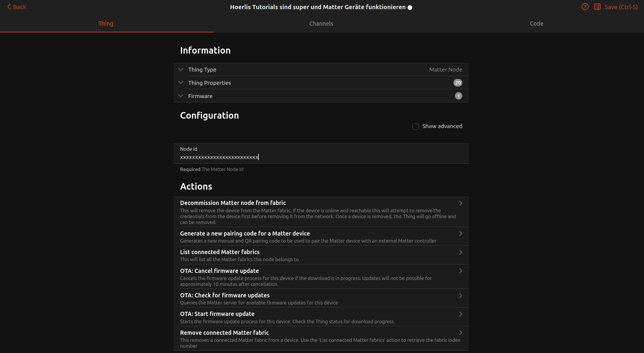Switch to the Thing tab

pyautogui.click(x=106, y=24)
